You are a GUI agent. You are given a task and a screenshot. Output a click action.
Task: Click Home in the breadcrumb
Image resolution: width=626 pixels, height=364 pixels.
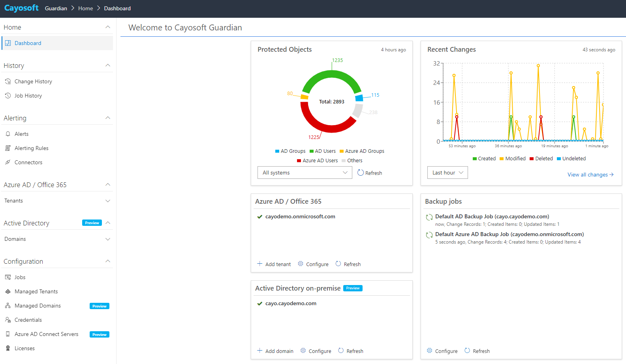tap(86, 8)
